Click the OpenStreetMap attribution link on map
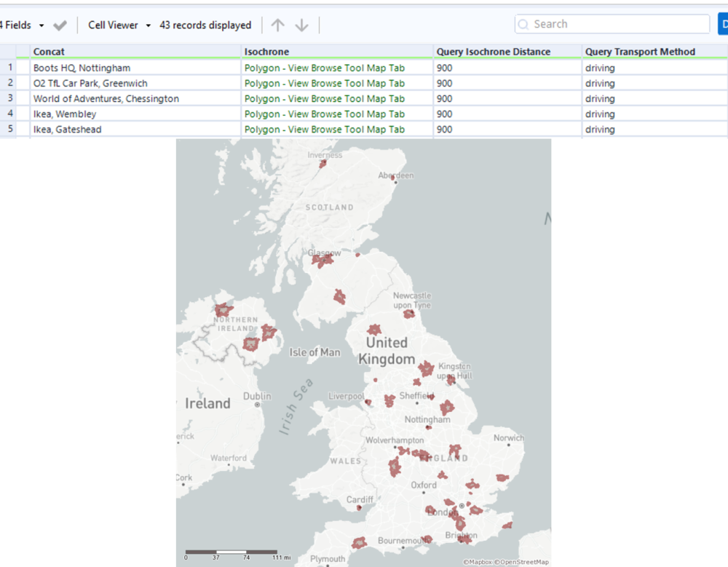 (521, 562)
